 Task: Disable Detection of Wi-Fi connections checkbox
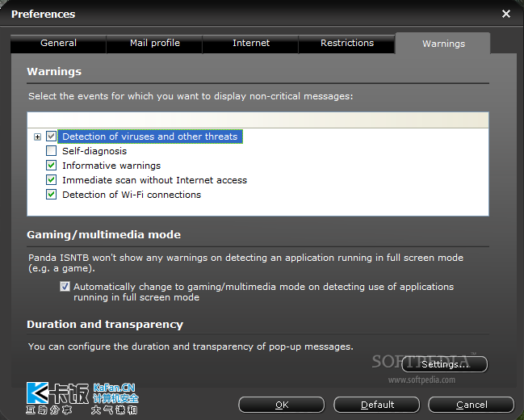click(x=51, y=195)
